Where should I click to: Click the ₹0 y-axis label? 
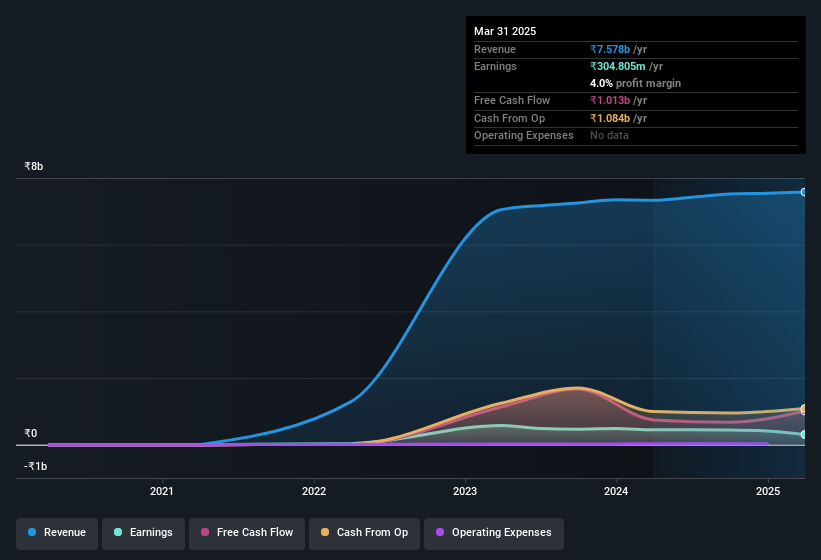tap(30, 433)
